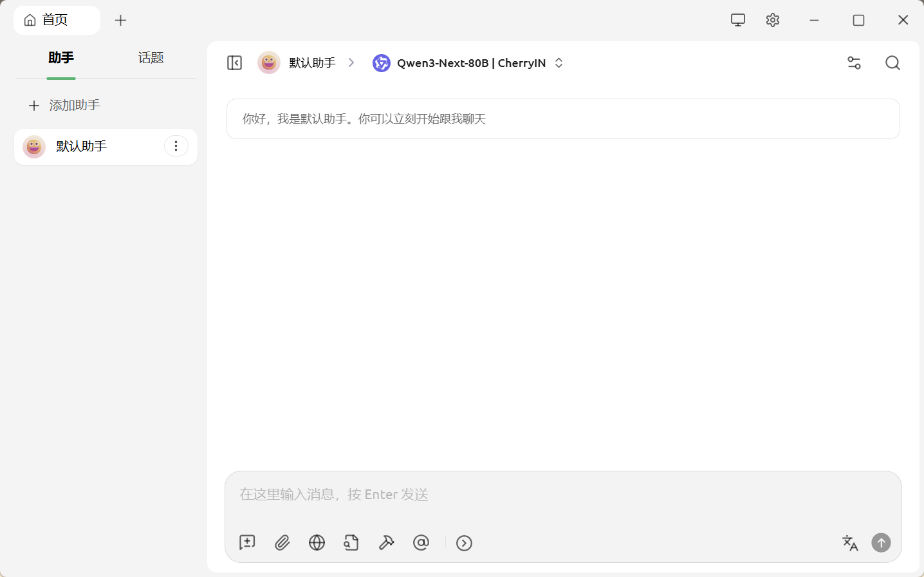Viewport: 924px width, 577px height.
Task: Open quick phrases arrow icon
Action: point(464,543)
